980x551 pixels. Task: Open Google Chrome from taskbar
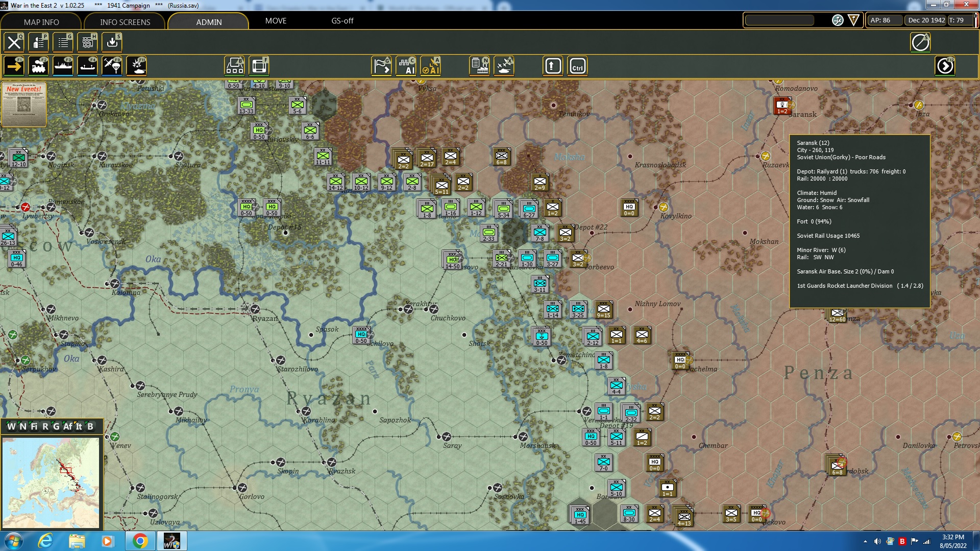click(140, 541)
